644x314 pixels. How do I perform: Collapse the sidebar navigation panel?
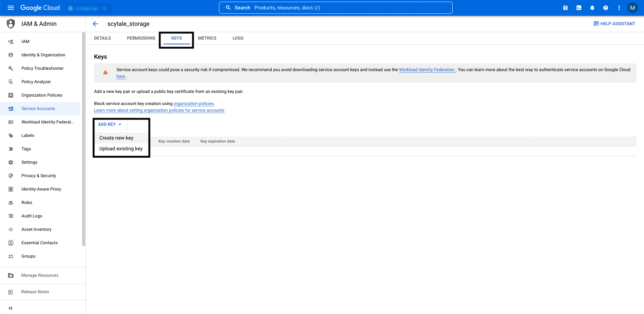(10, 308)
